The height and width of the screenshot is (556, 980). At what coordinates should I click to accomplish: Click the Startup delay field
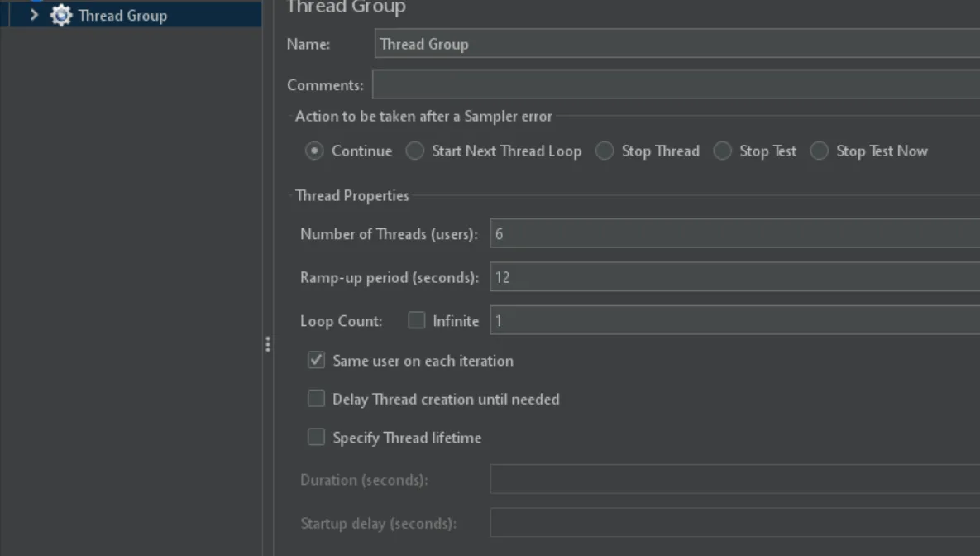pos(734,524)
